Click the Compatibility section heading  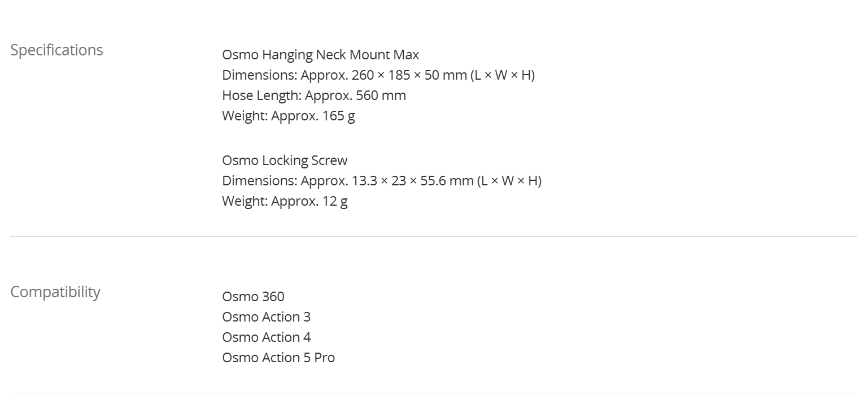(55, 292)
